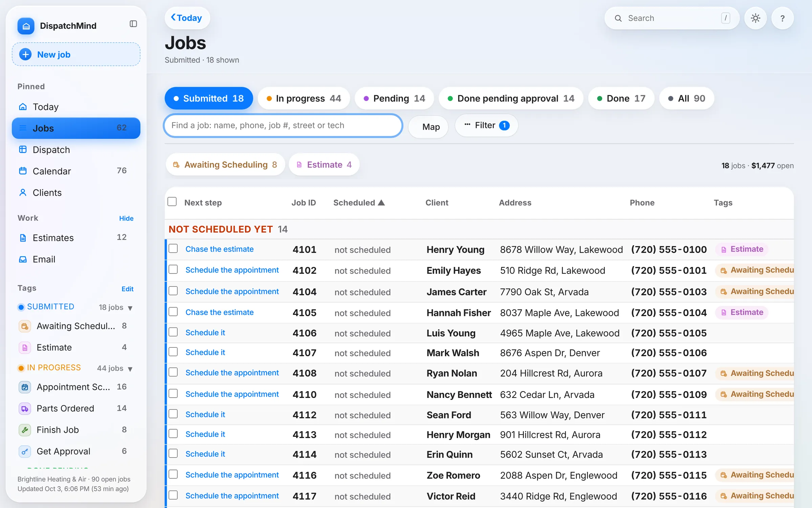Switch to the Pending tab

coord(394,98)
